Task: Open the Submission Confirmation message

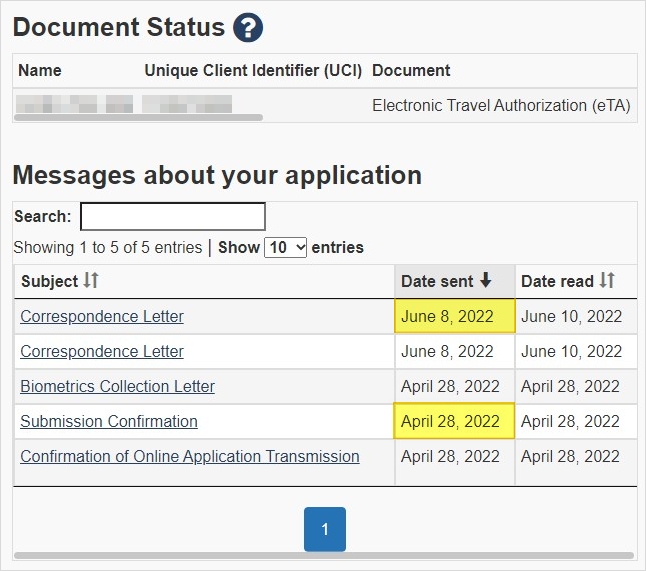Action: pos(109,421)
